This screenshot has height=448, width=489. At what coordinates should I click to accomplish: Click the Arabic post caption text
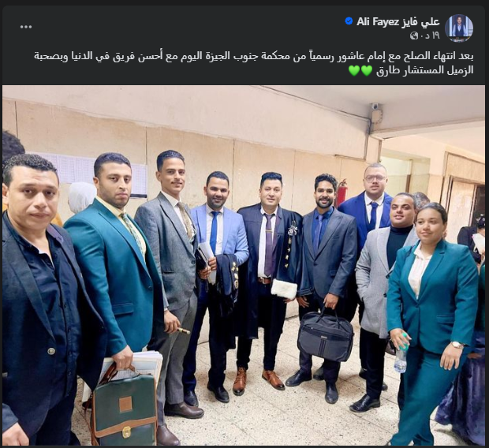coord(253,63)
